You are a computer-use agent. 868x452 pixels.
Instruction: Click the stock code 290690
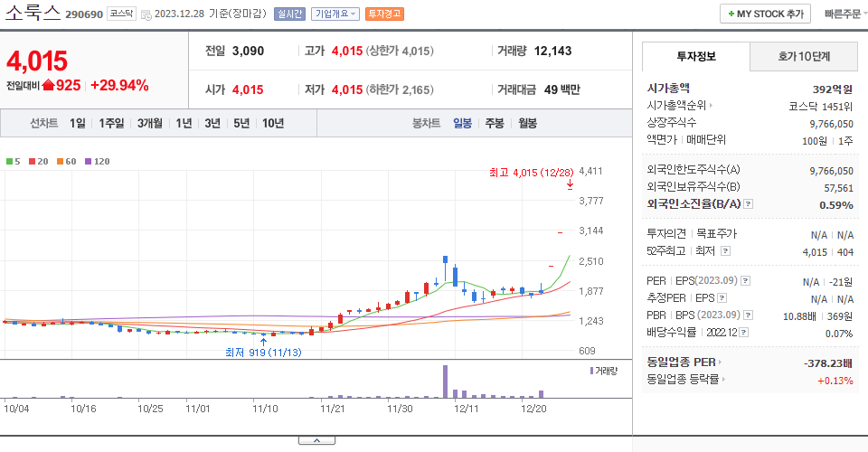[x=84, y=14]
